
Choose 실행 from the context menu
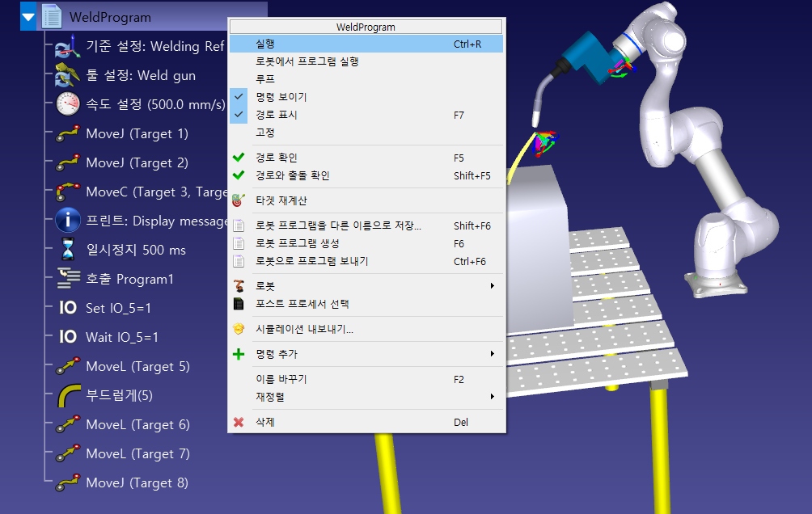tap(366, 44)
